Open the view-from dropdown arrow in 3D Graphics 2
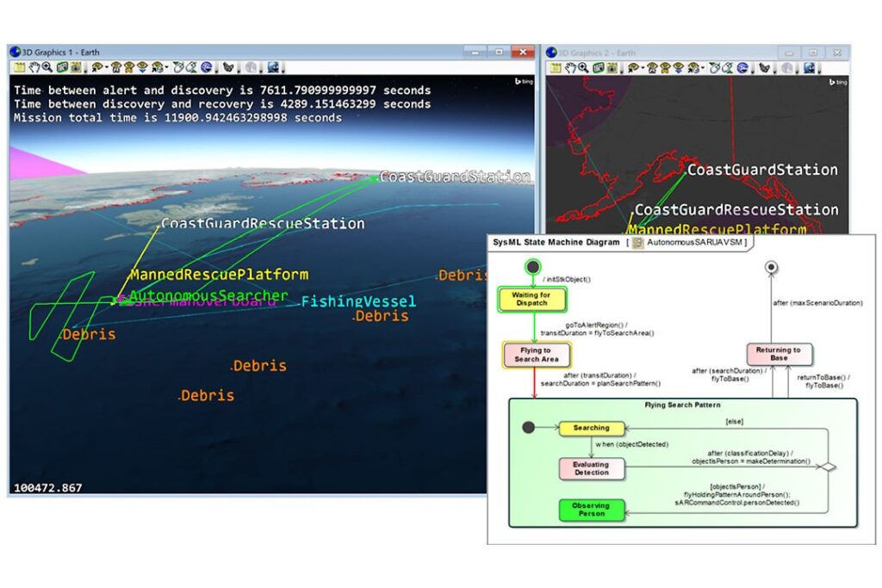The image size is (882, 588). [643, 67]
